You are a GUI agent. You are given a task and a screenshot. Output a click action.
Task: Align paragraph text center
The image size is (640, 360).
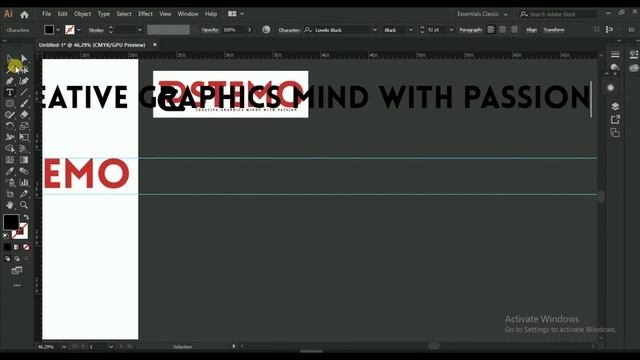(x=503, y=29)
